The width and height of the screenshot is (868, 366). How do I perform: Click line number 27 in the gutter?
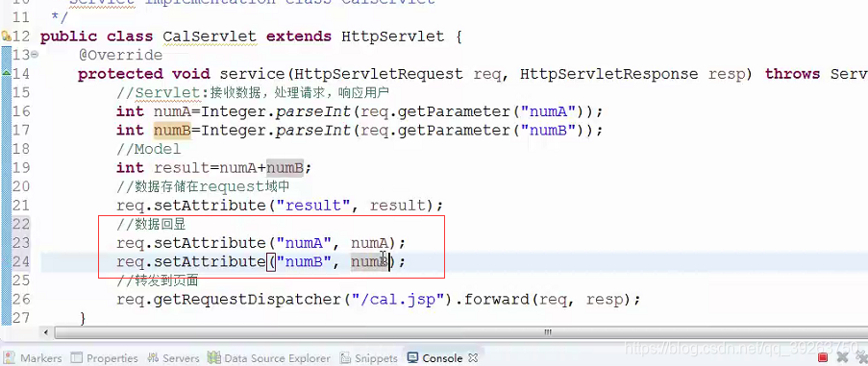(x=20, y=318)
